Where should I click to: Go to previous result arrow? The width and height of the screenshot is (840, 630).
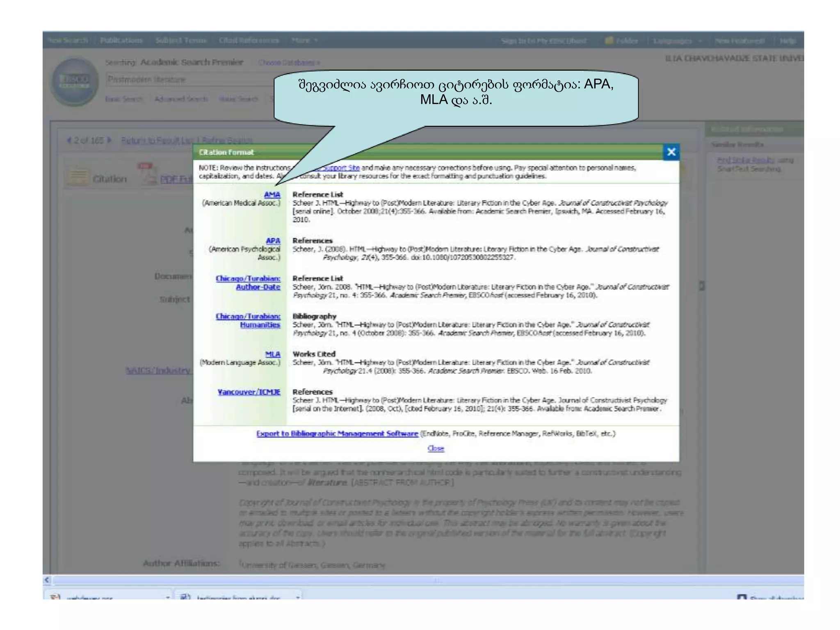pos(69,140)
